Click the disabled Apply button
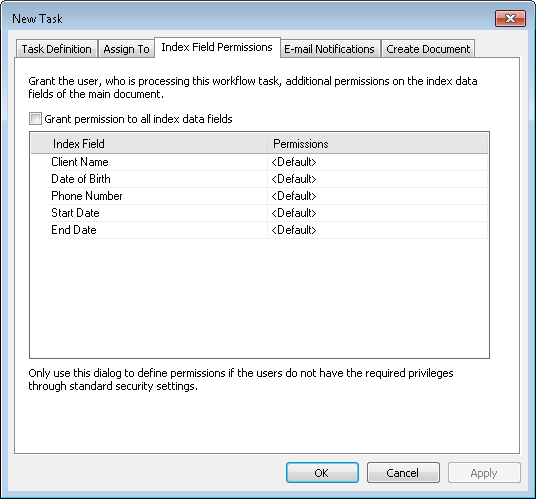The image size is (536, 499). tap(484, 473)
